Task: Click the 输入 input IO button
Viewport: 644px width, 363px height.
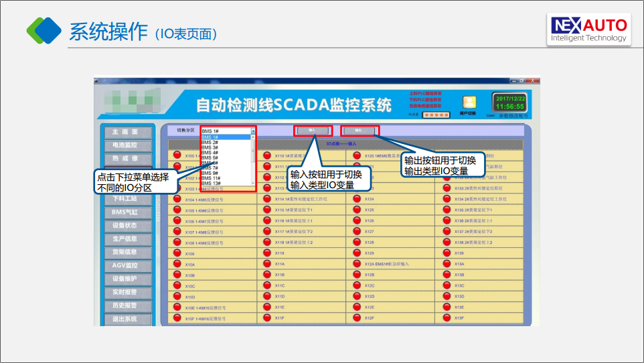Action: point(313,131)
